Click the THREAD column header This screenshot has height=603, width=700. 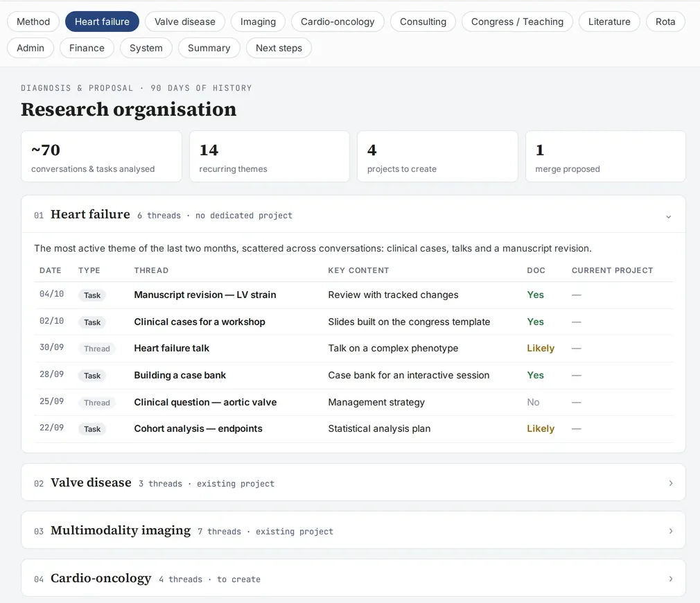pyautogui.click(x=151, y=270)
